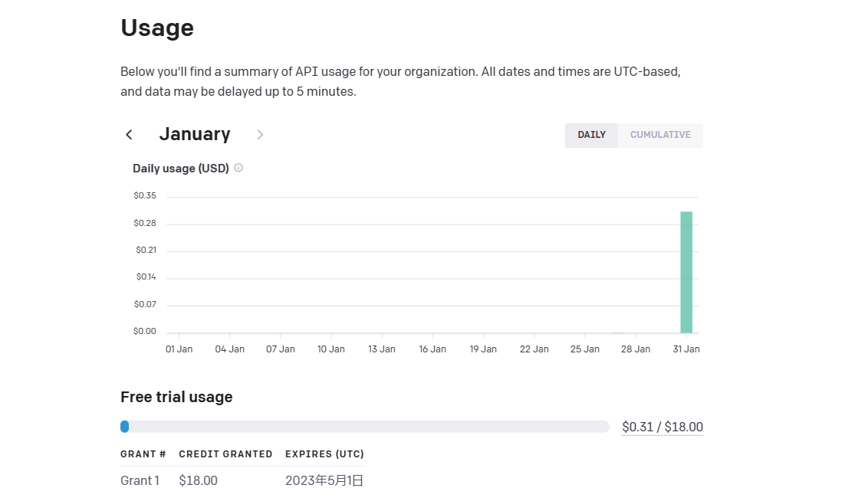Click the Grant 1 entry

coord(140,480)
